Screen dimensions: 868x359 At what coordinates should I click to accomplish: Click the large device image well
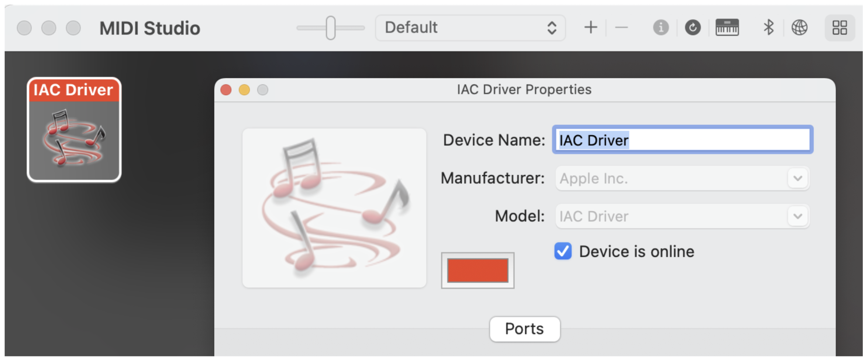tap(334, 208)
